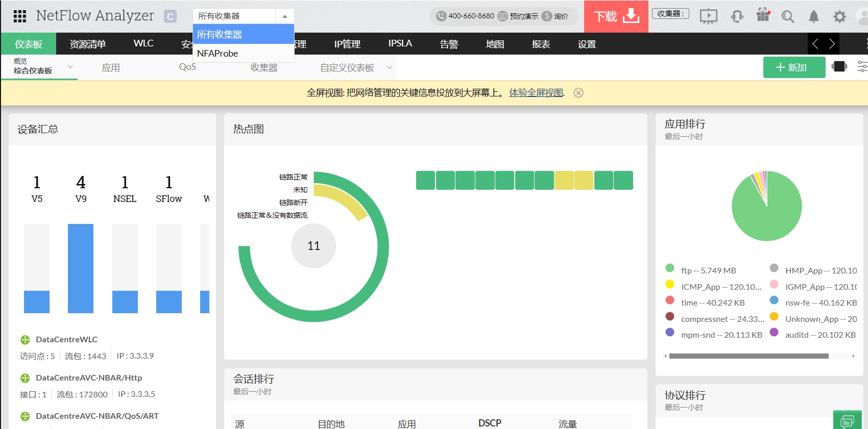Viewport: 868px width, 429px height.
Task: Open the 报表 reports tab
Action: tap(541, 44)
